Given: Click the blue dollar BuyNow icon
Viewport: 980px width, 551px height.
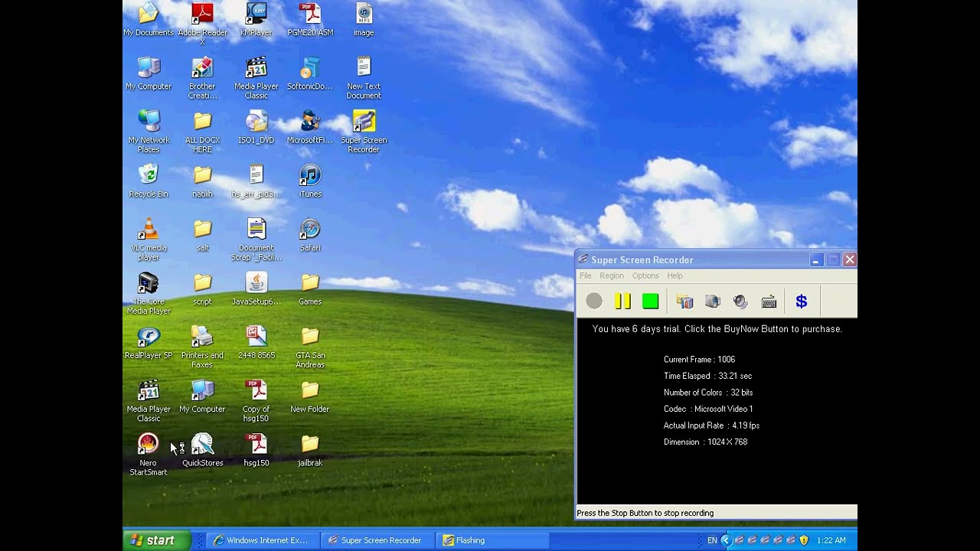Looking at the screenshot, I should 802,302.
